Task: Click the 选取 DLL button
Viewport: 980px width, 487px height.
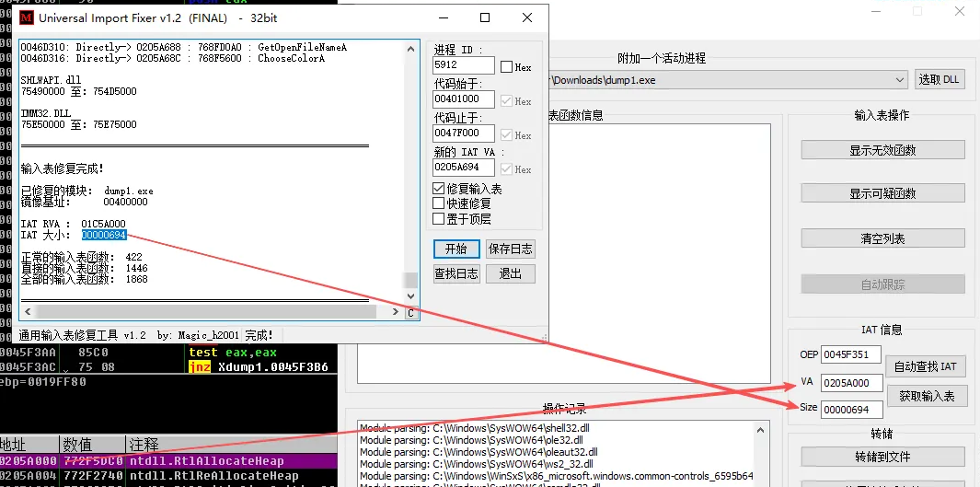Action: (x=940, y=79)
